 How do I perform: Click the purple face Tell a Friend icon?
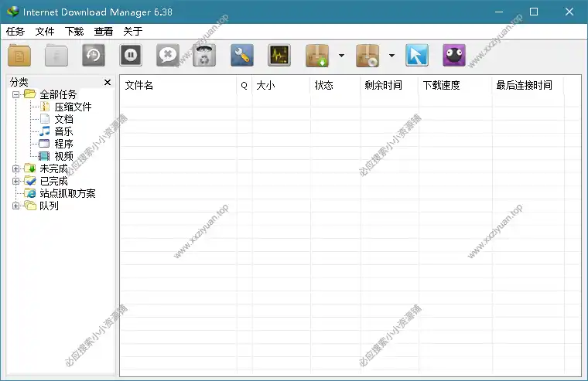454,56
